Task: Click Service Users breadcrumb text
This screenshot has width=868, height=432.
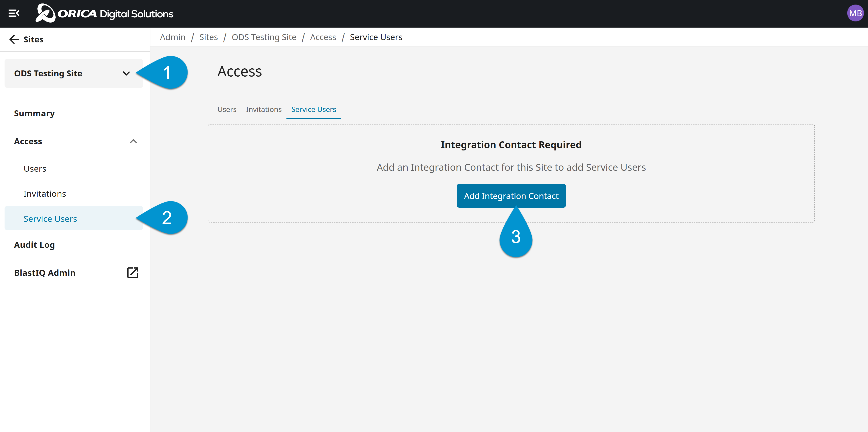Action: 376,37
